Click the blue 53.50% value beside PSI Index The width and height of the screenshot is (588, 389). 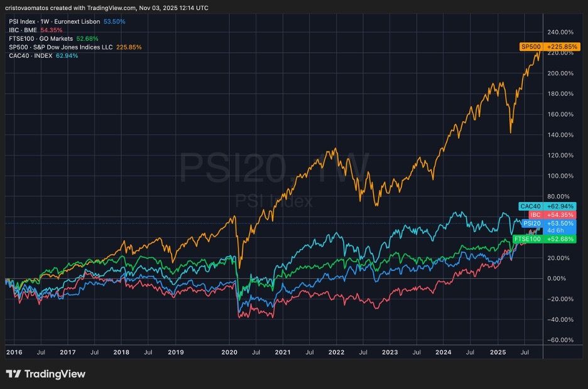coord(114,21)
